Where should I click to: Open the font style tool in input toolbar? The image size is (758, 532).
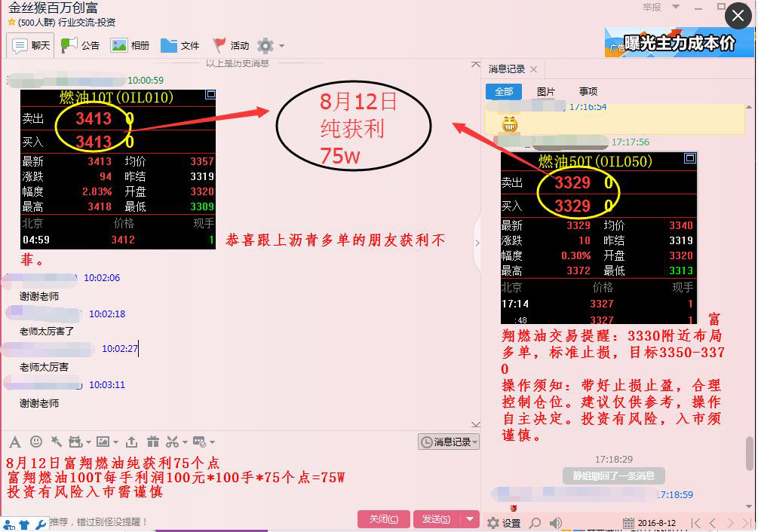[x=15, y=442]
